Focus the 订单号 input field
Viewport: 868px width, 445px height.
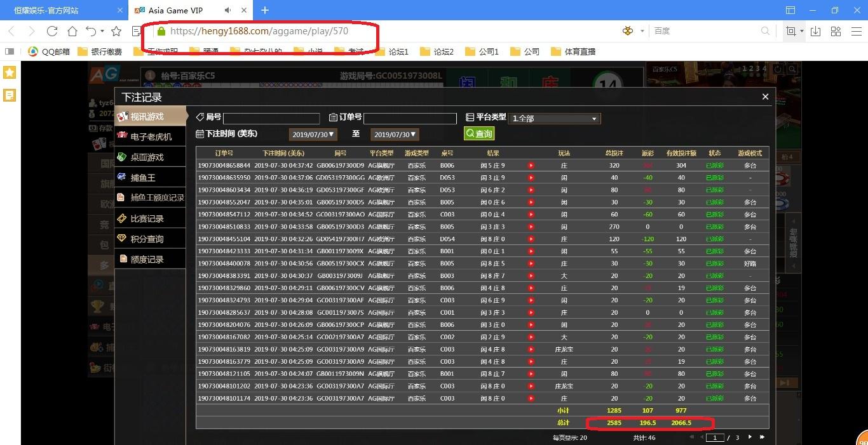point(410,119)
